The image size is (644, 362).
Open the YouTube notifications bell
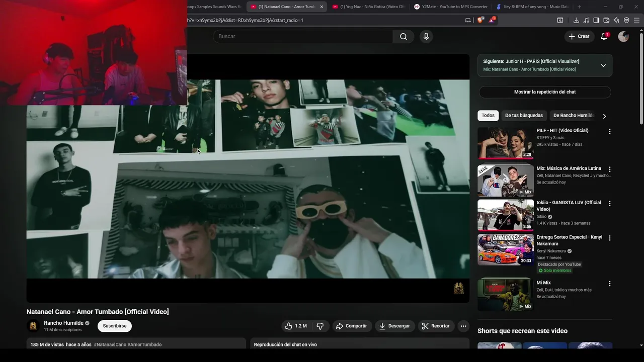604,36
